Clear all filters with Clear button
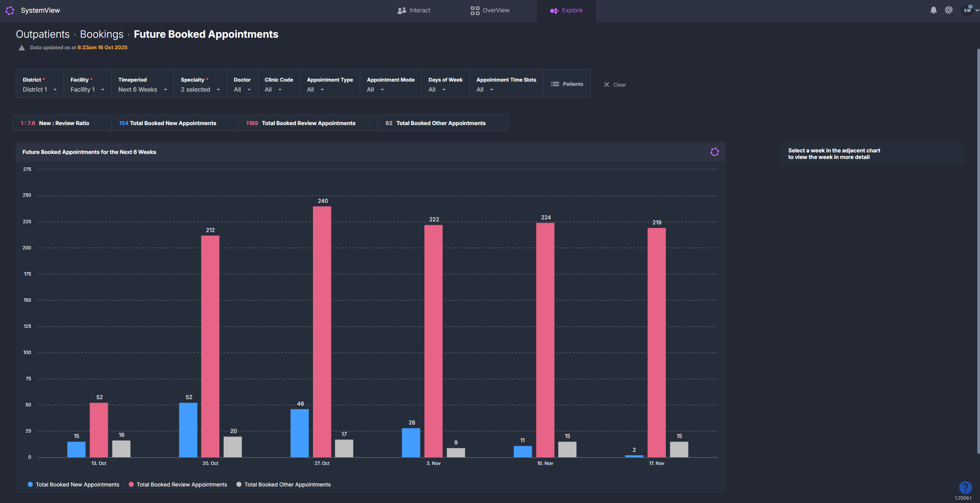 615,85
